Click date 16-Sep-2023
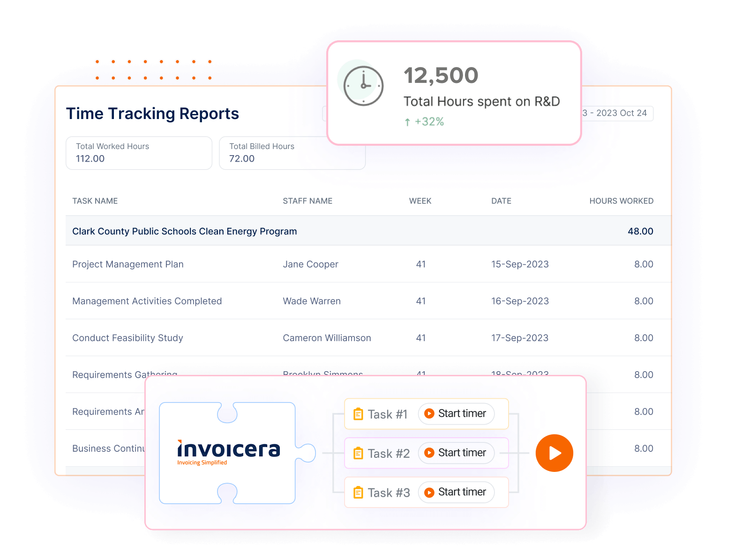734x560 pixels. click(x=520, y=301)
